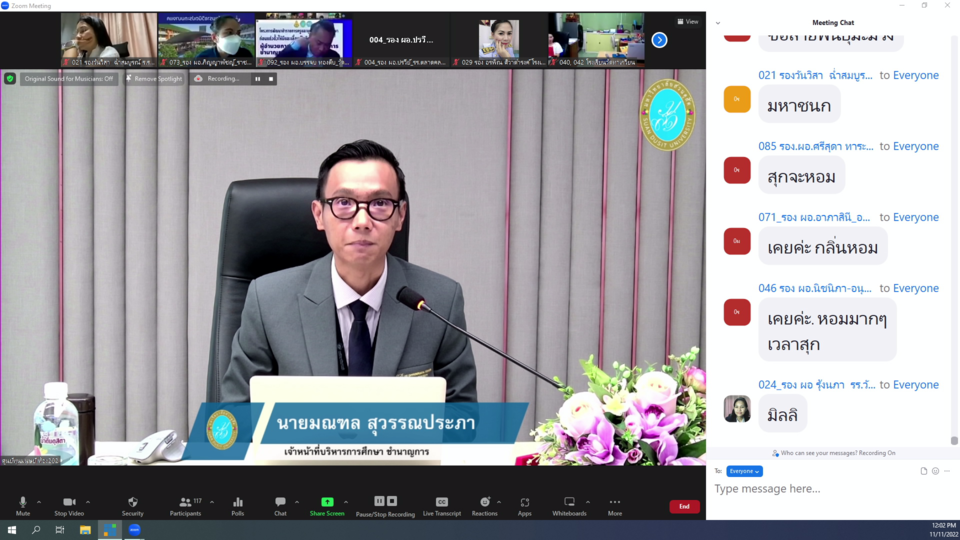Stop recording via top indicator stop button
This screenshot has height=540, width=960.
[x=271, y=78]
